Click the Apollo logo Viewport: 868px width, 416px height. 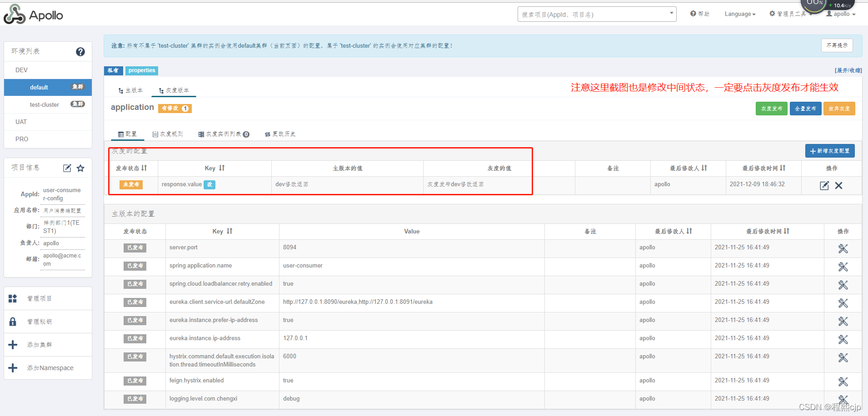click(33, 14)
